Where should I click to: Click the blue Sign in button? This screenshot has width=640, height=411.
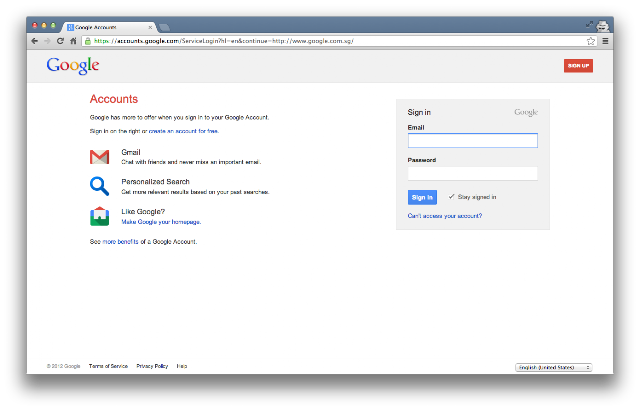click(x=422, y=197)
